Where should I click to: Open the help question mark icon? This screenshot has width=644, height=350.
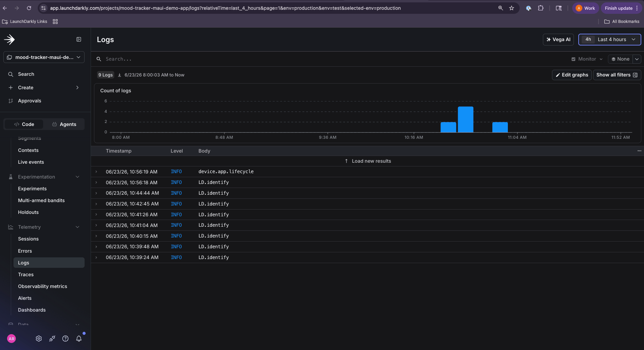point(65,339)
